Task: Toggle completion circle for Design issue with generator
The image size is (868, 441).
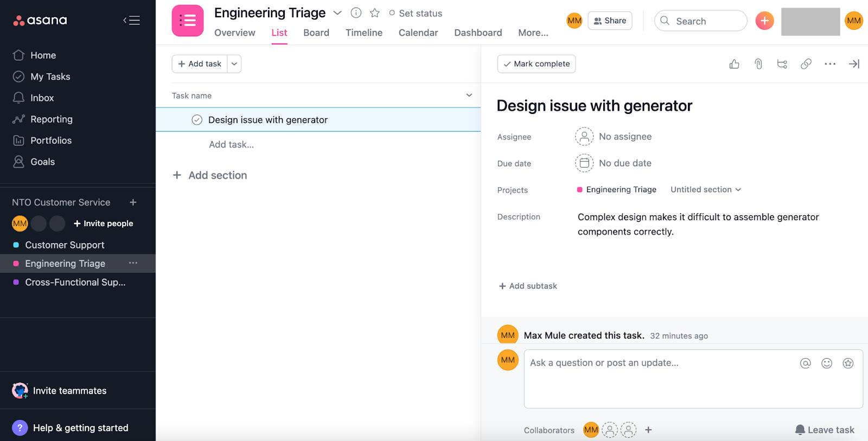Action: [197, 120]
